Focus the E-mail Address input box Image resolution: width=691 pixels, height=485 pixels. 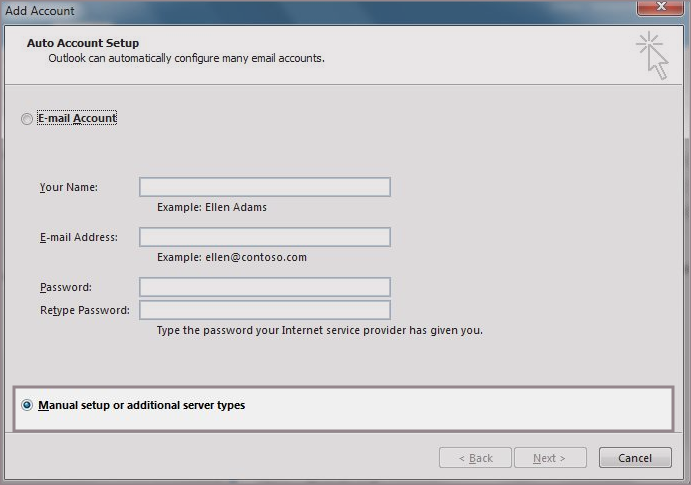pyautogui.click(x=264, y=237)
